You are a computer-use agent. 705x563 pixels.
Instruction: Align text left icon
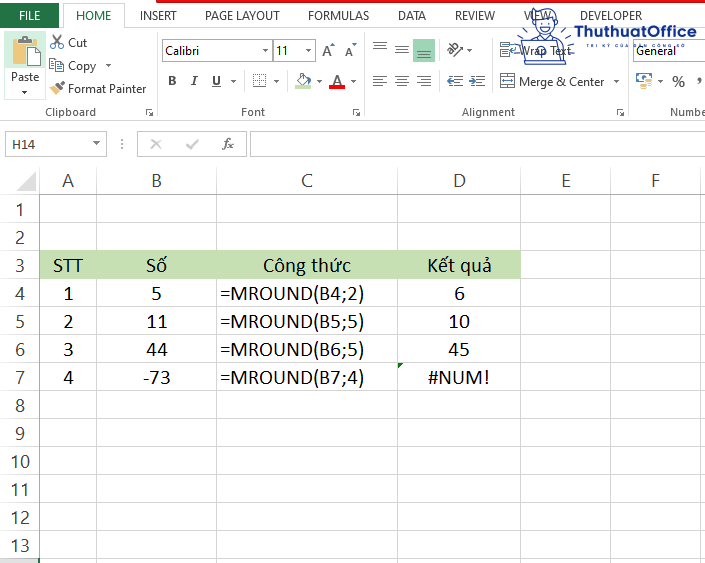pyautogui.click(x=380, y=81)
